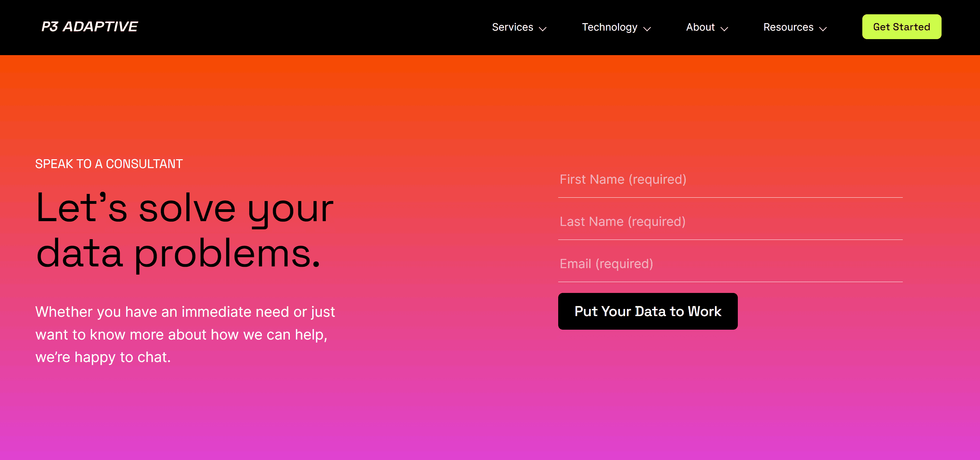980x460 pixels.
Task: Click the Put Your Data to Work button
Action: [648, 311]
